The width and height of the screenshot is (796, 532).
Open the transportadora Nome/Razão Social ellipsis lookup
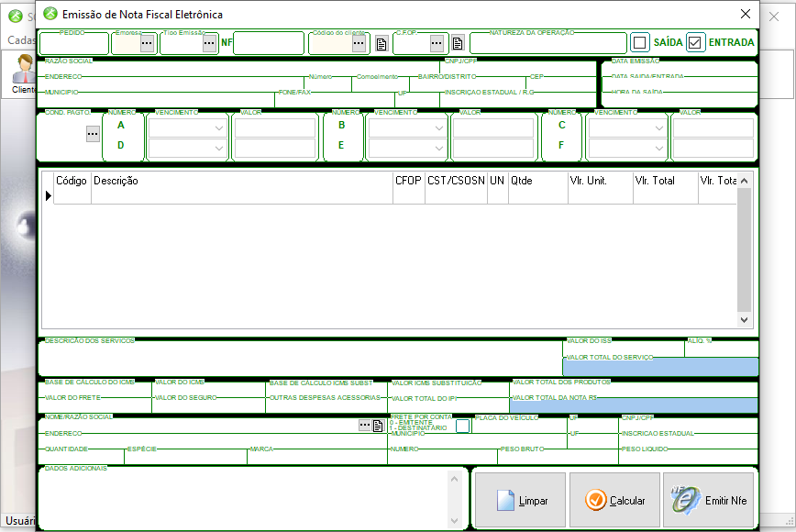[x=365, y=425]
